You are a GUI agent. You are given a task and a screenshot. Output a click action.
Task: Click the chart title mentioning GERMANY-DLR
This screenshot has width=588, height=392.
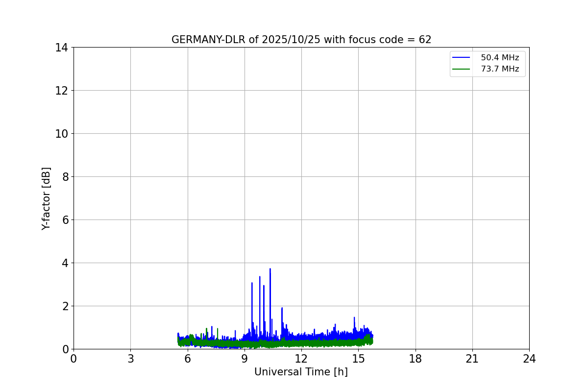(x=301, y=40)
